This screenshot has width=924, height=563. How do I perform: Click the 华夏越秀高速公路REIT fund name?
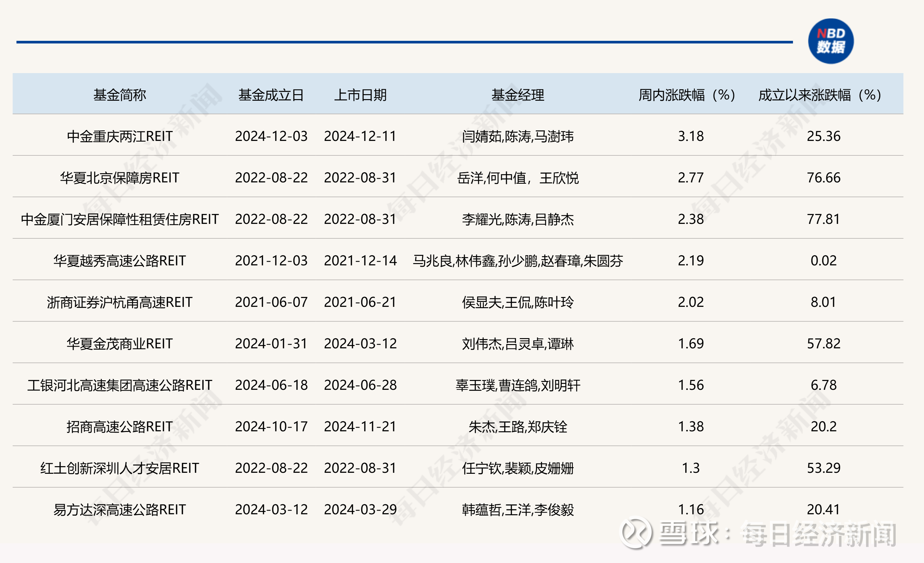tap(120, 260)
